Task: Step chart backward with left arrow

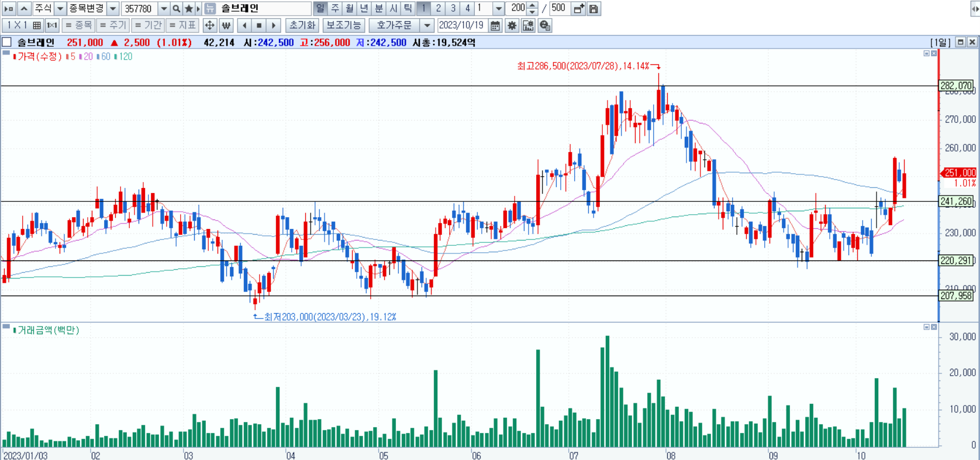Action: tap(244, 26)
